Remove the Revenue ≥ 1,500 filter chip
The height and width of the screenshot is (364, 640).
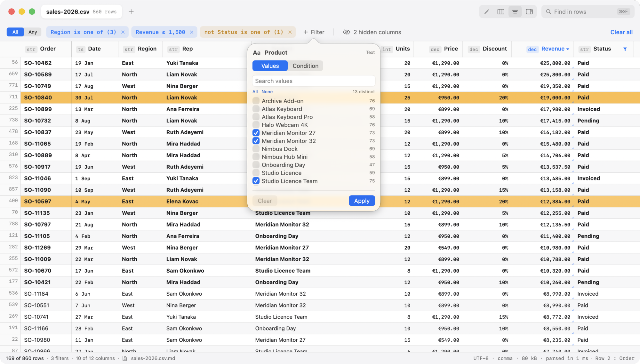tap(191, 32)
